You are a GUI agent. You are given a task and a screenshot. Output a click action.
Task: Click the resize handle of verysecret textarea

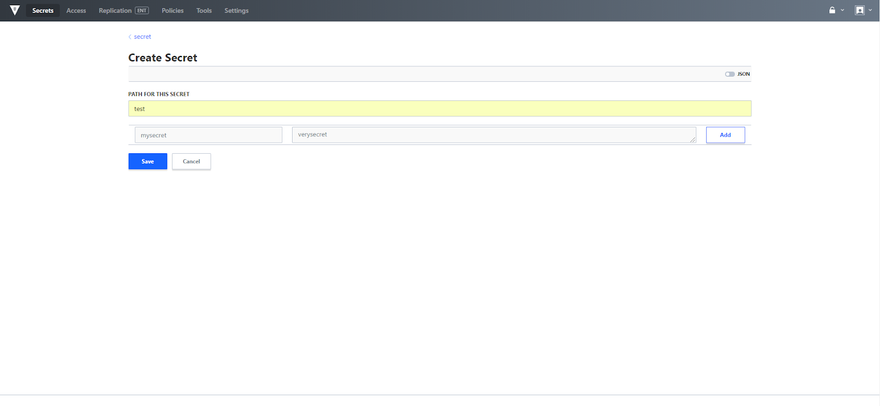693,139
